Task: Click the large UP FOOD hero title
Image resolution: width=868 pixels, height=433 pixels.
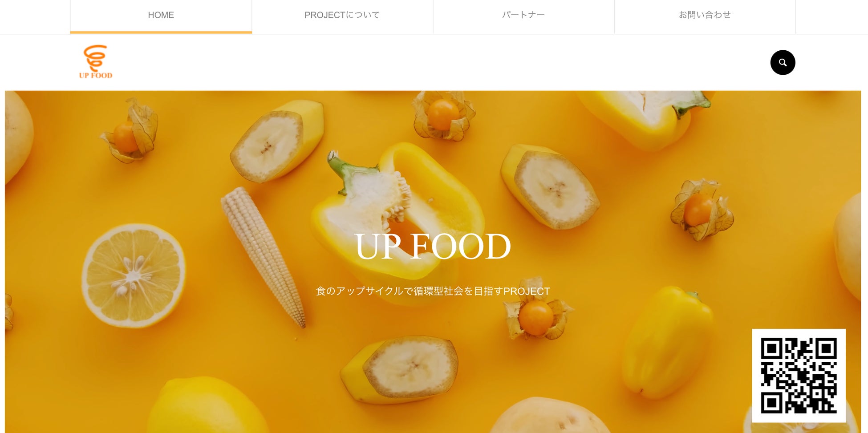Action: [x=433, y=246]
